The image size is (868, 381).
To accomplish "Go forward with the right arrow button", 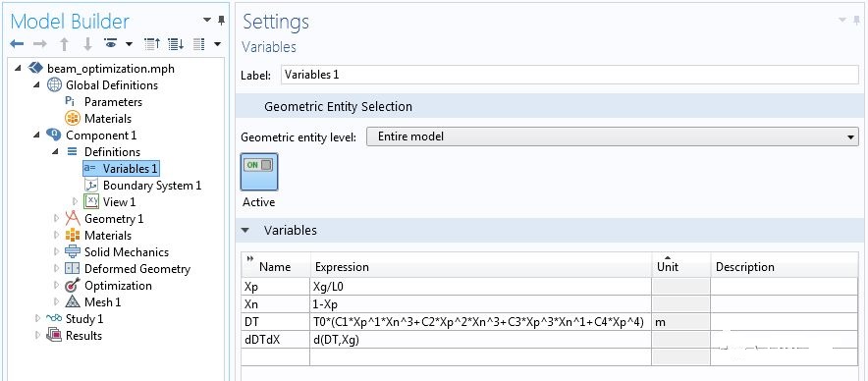I will 40,44.
